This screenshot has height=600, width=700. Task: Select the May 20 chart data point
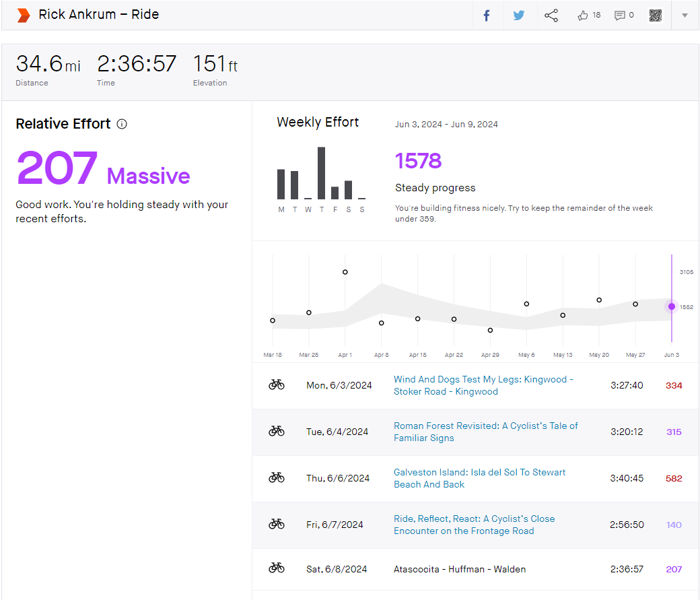tap(599, 300)
